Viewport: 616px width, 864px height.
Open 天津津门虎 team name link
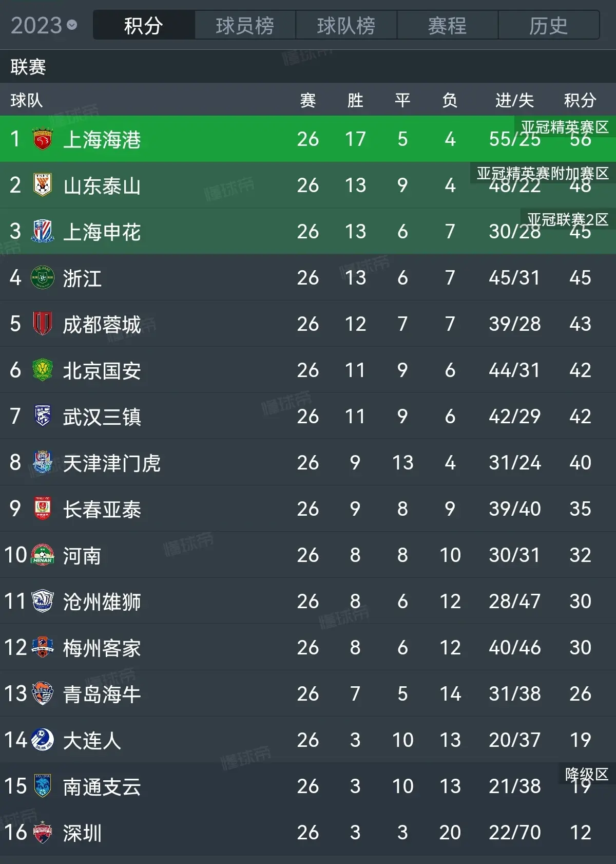[x=112, y=463]
